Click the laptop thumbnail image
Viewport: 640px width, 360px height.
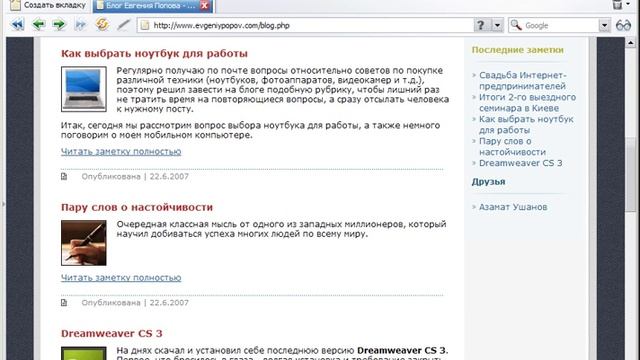(84, 89)
